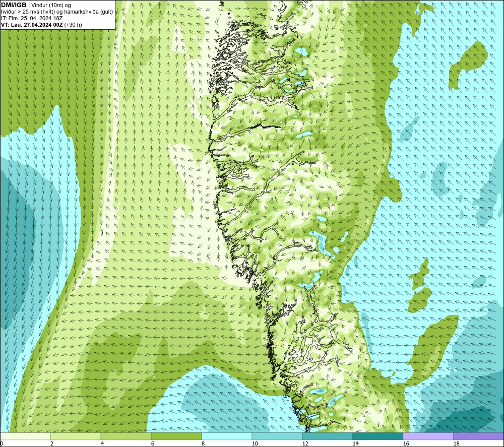Click the scale label 6
This screenshot has width=504, height=447.
pyautogui.click(x=153, y=443)
